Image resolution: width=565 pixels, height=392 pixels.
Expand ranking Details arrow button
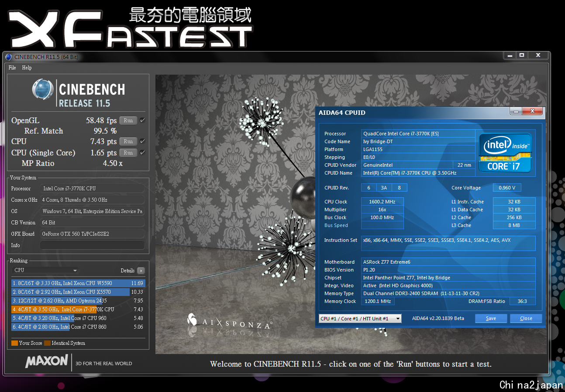pos(141,271)
